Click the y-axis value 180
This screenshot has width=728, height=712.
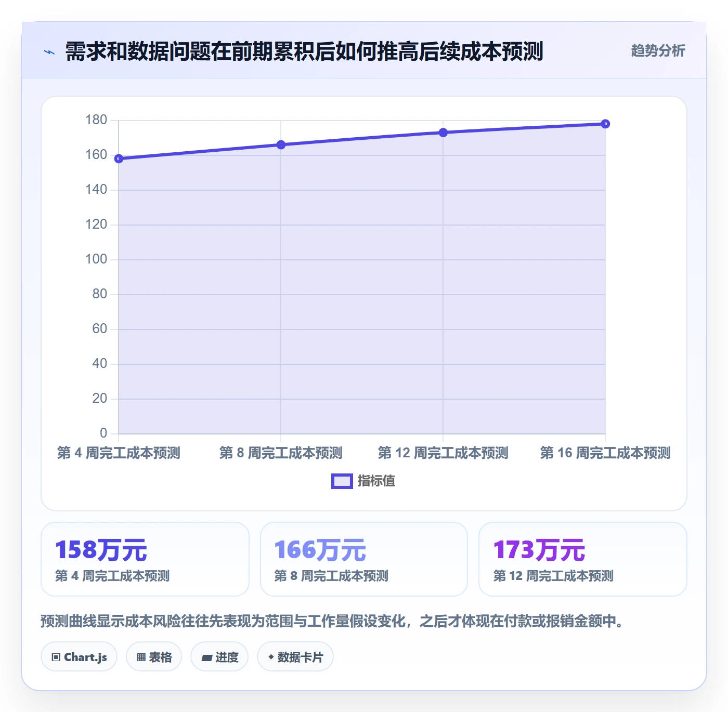pos(96,120)
